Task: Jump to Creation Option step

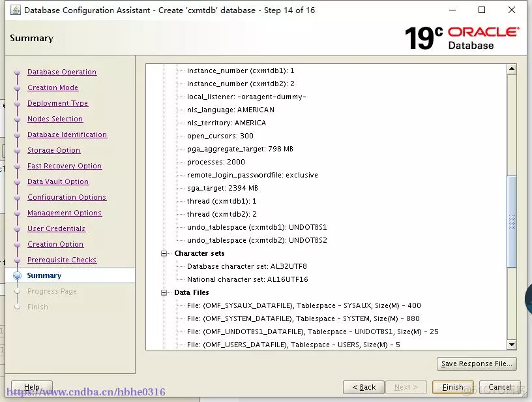Action: (x=55, y=244)
